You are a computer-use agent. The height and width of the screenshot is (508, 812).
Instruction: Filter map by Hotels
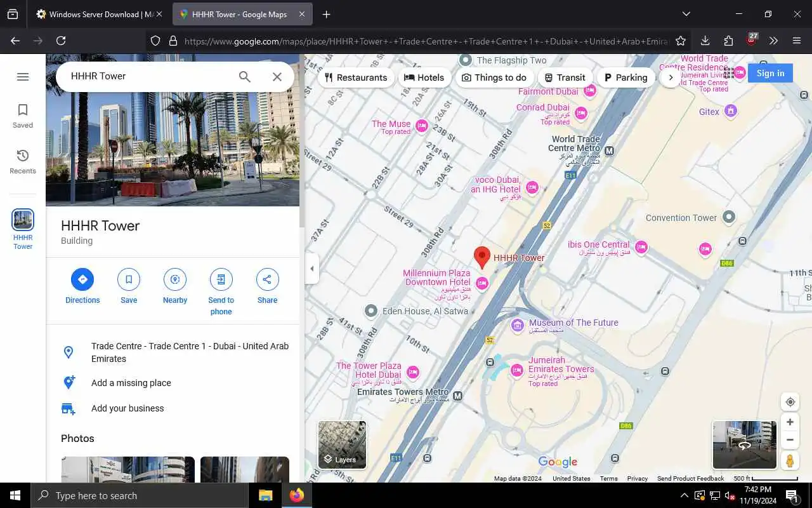point(424,77)
